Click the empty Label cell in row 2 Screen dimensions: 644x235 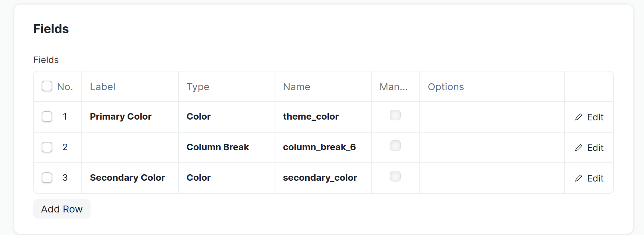130,147
